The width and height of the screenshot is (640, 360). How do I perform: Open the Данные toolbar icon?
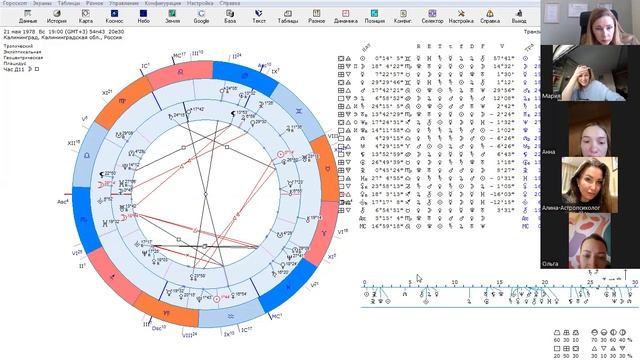tap(28, 16)
